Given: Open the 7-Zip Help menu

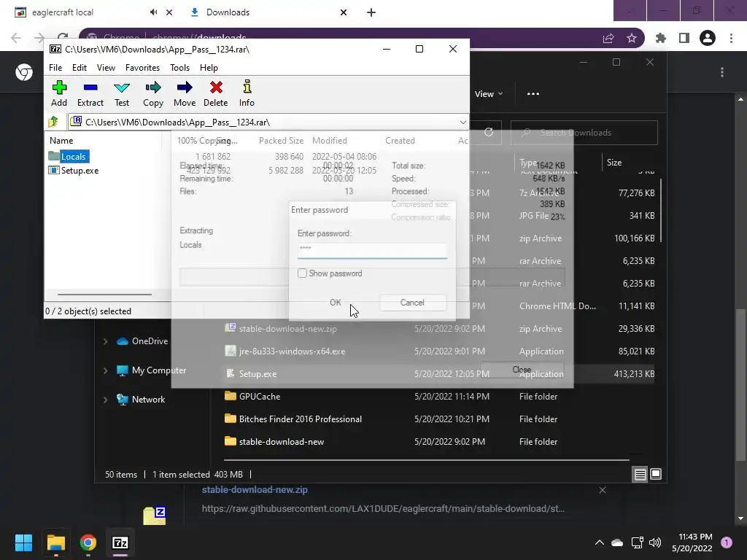Looking at the screenshot, I should [209, 68].
